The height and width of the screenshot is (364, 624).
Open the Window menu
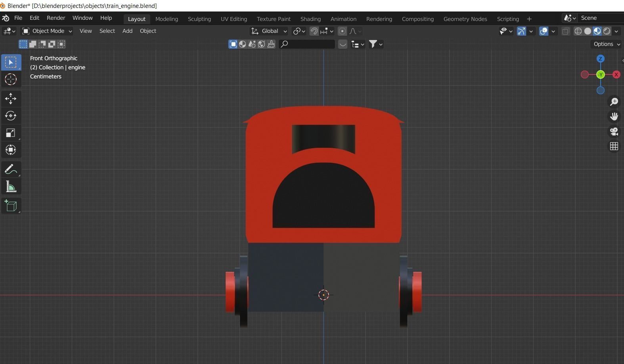(82, 18)
